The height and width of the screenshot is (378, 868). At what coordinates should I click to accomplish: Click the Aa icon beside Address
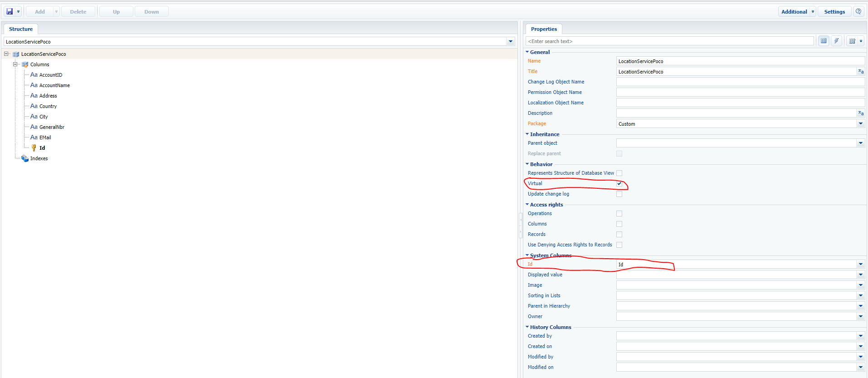34,96
